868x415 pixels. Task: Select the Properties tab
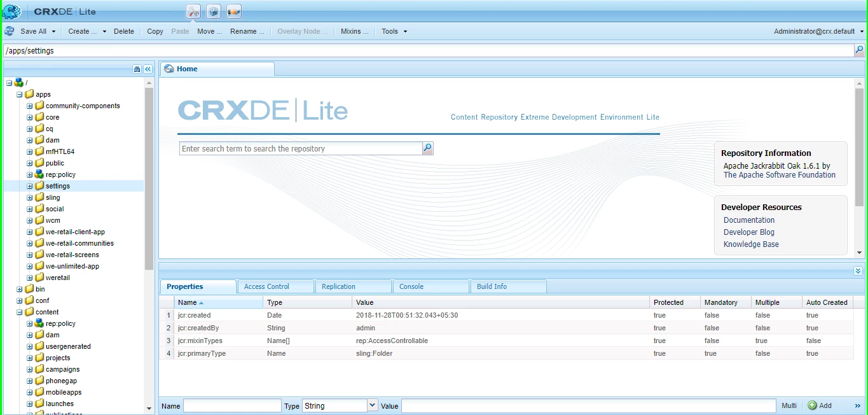[198, 286]
